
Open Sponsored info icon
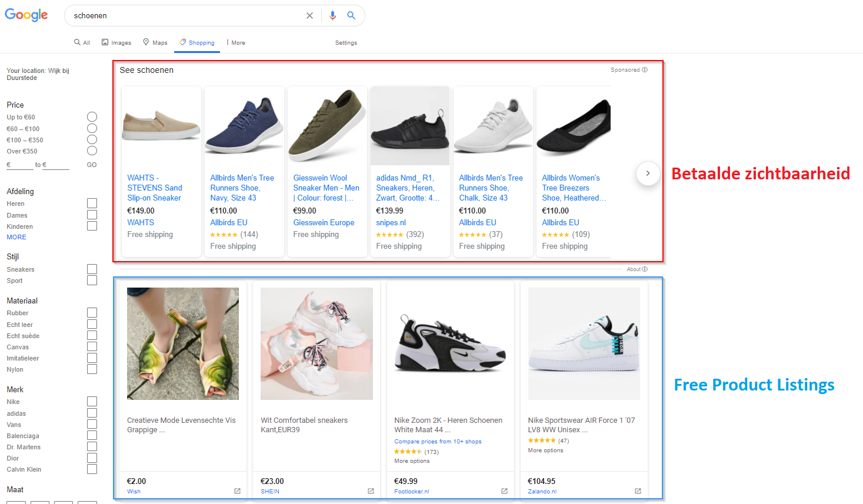645,70
